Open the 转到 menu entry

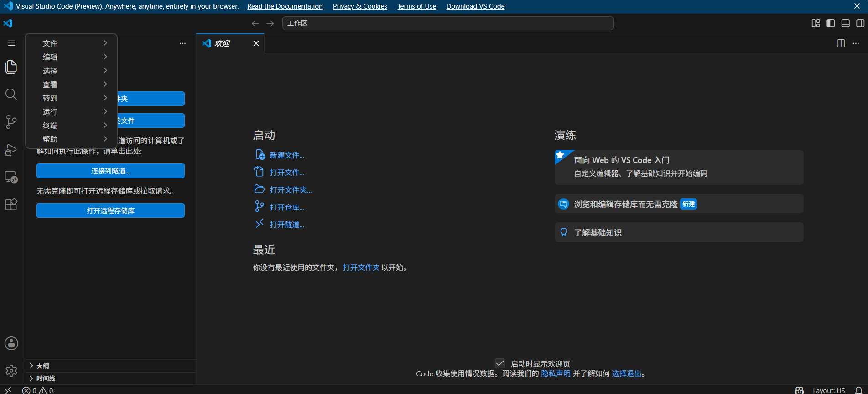coord(71,98)
